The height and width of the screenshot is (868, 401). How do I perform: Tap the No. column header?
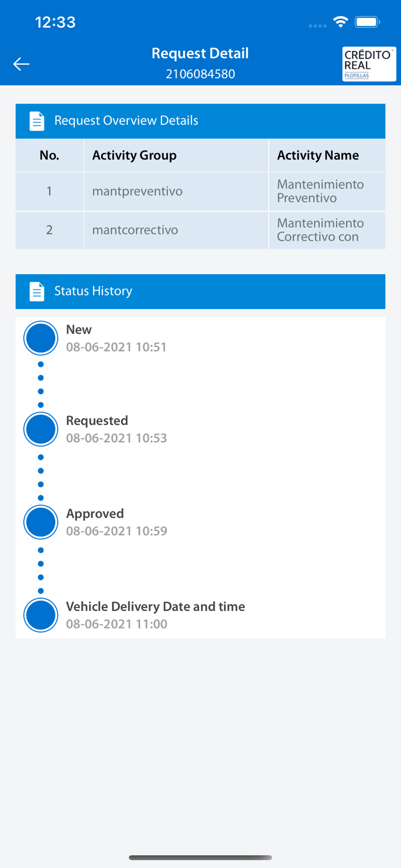[49, 155]
